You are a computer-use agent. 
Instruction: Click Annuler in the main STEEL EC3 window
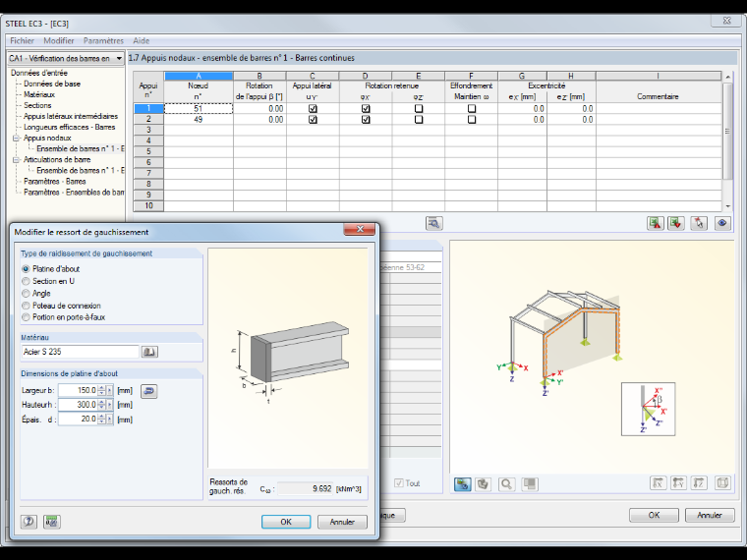(710, 515)
